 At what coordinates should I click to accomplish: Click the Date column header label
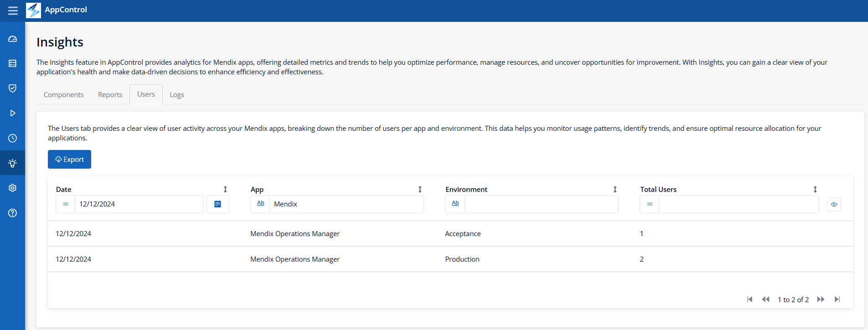[64, 190]
